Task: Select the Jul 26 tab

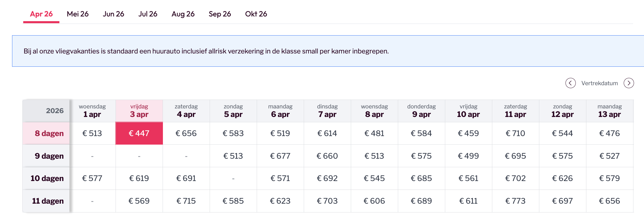Action: point(148,14)
